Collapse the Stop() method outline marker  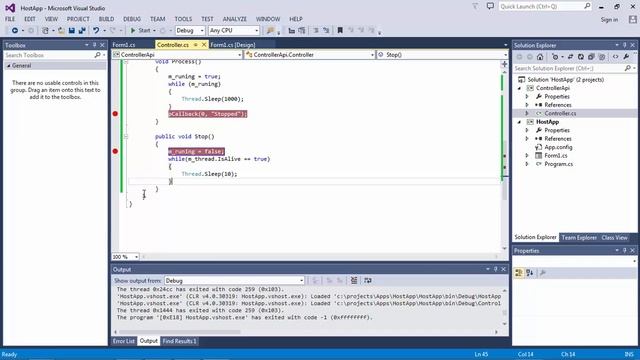pyautogui.click(x=126, y=136)
